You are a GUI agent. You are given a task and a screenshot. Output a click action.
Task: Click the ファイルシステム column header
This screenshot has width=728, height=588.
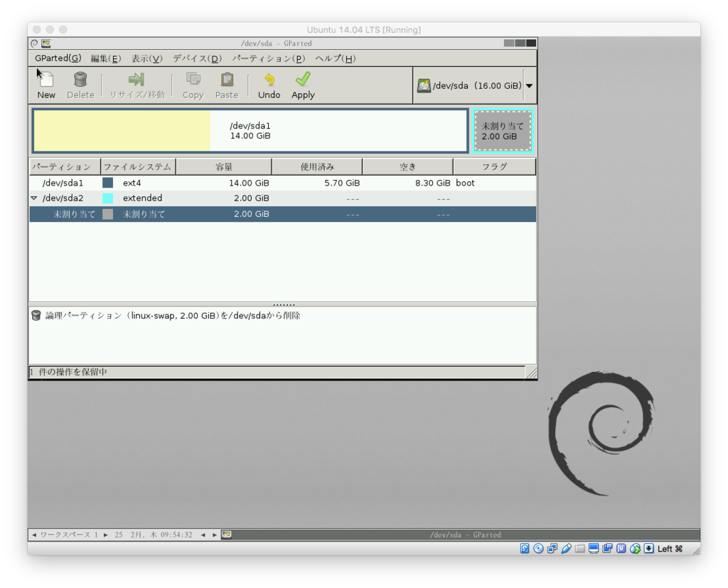138,167
